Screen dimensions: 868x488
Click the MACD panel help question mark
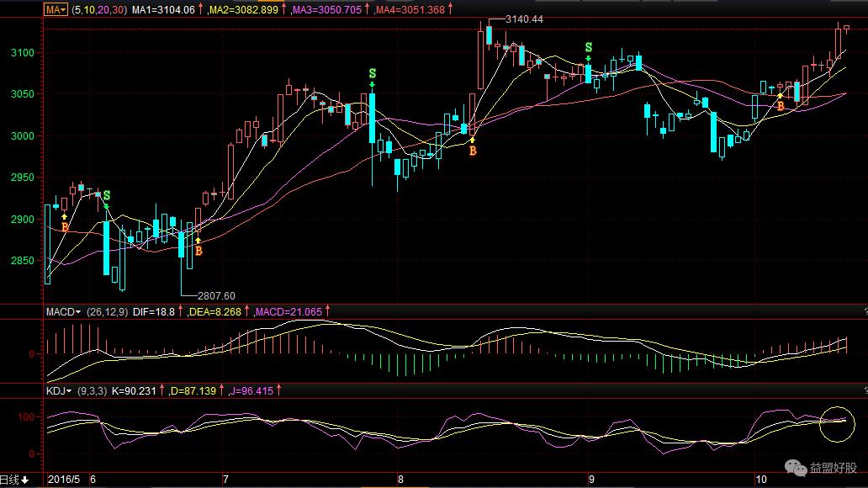point(864,311)
